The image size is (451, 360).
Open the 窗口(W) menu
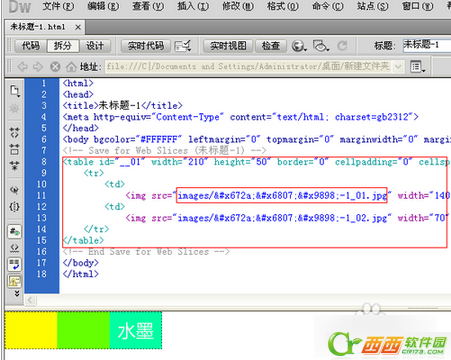418,6
